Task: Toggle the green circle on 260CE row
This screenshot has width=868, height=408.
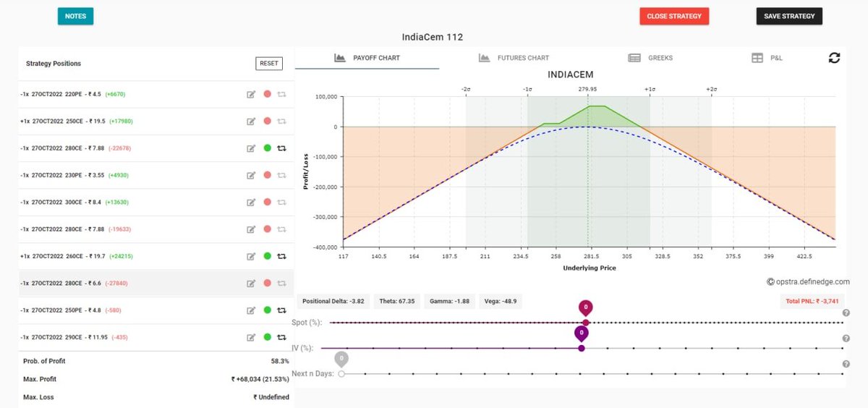Action: coord(267,256)
